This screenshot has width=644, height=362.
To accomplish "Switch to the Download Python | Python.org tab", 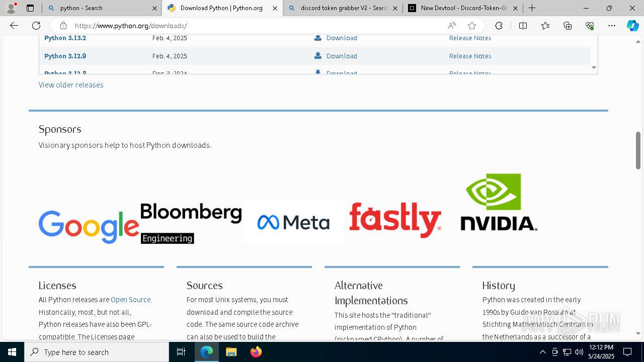I will click(222, 8).
